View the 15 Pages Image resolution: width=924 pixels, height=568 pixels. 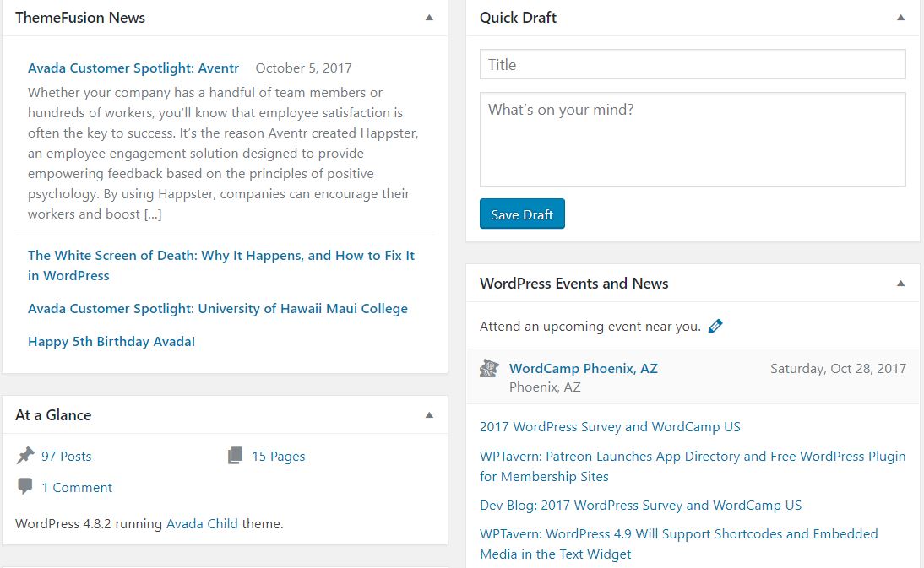pos(278,456)
